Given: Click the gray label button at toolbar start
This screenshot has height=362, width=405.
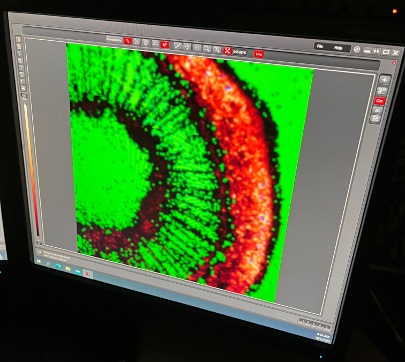Looking at the screenshot, I should [114, 39].
